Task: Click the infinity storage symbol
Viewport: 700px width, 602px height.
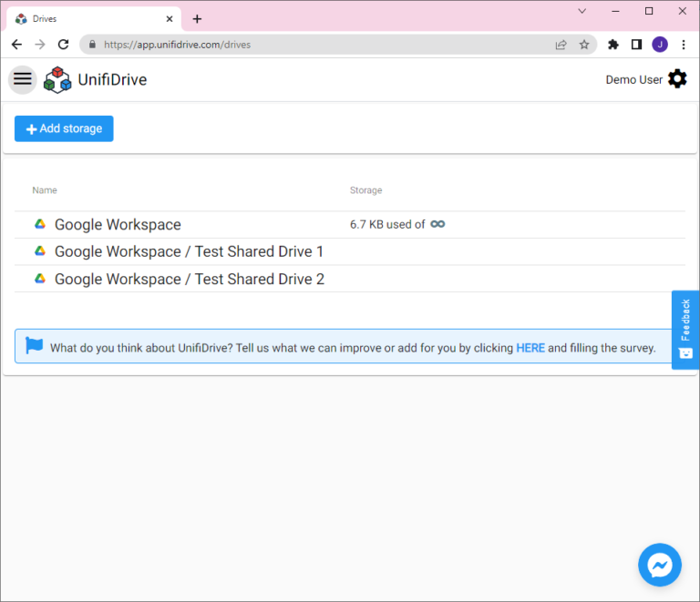Action: pyautogui.click(x=437, y=224)
